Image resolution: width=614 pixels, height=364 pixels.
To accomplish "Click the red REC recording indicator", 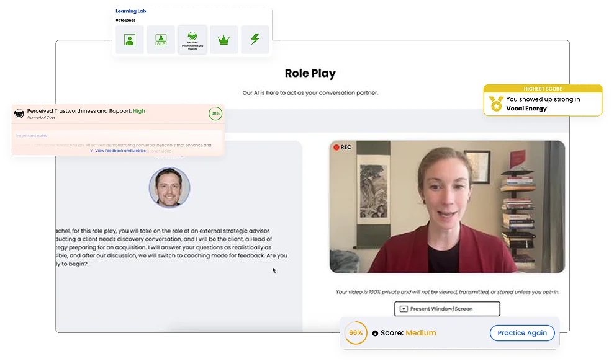I will pos(342,148).
